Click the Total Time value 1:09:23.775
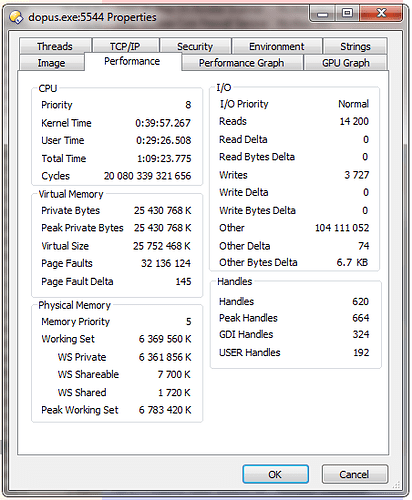412x500 pixels. (164, 158)
